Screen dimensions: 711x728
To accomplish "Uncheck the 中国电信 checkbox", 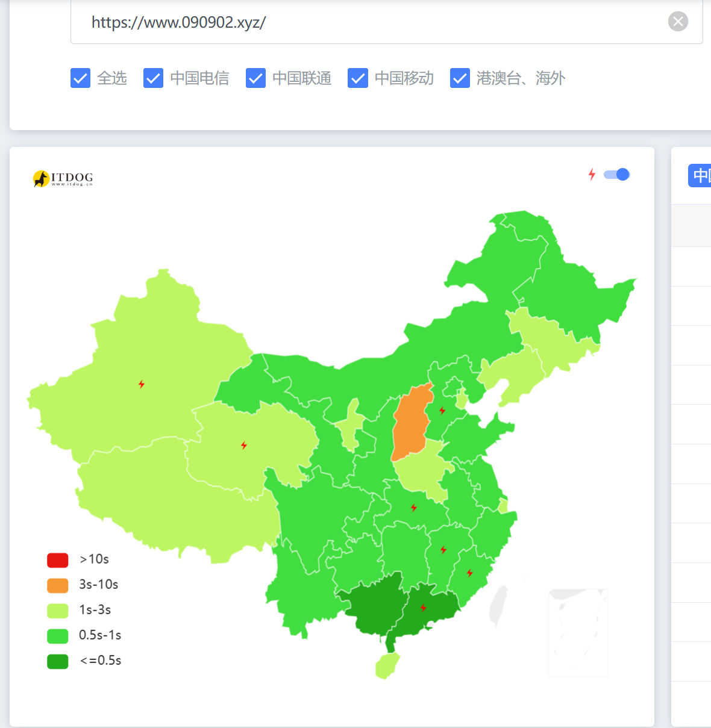I will pos(153,78).
